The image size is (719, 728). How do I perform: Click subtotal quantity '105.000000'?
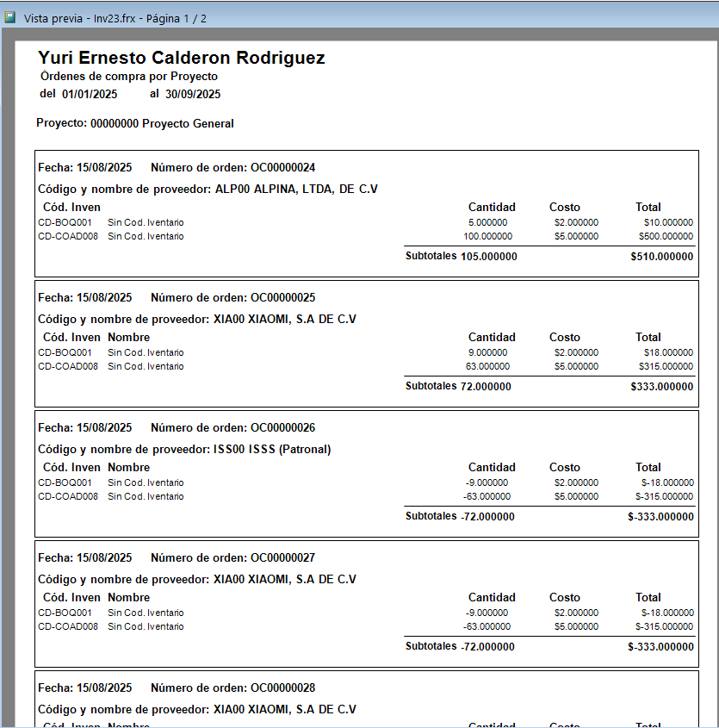click(x=489, y=256)
